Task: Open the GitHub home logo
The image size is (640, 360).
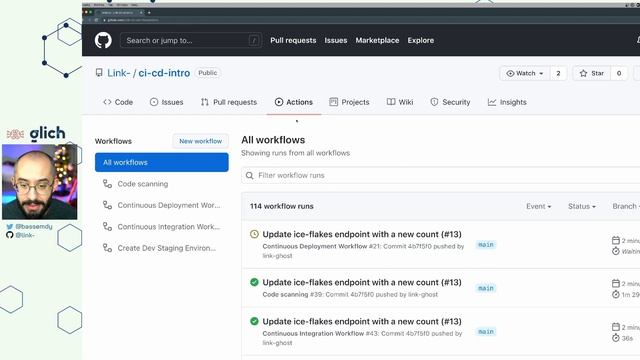Action: coord(103,40)
